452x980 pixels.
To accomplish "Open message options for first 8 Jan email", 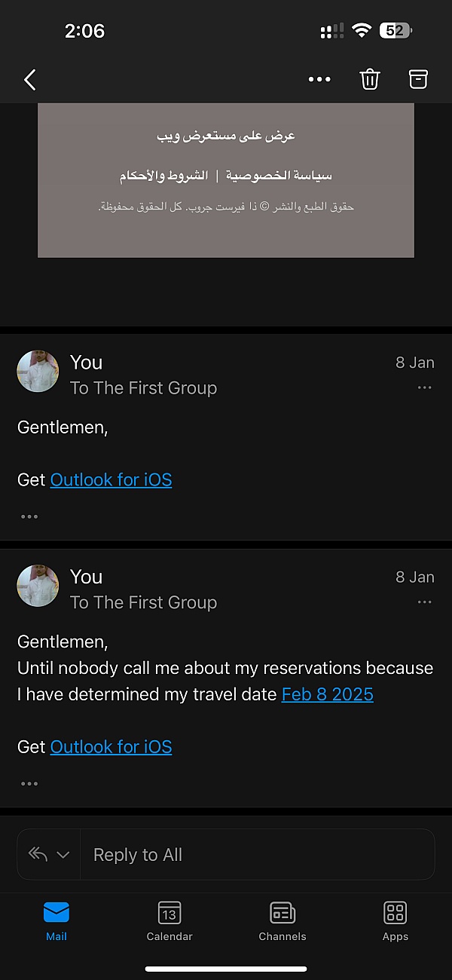I will 424,387.
